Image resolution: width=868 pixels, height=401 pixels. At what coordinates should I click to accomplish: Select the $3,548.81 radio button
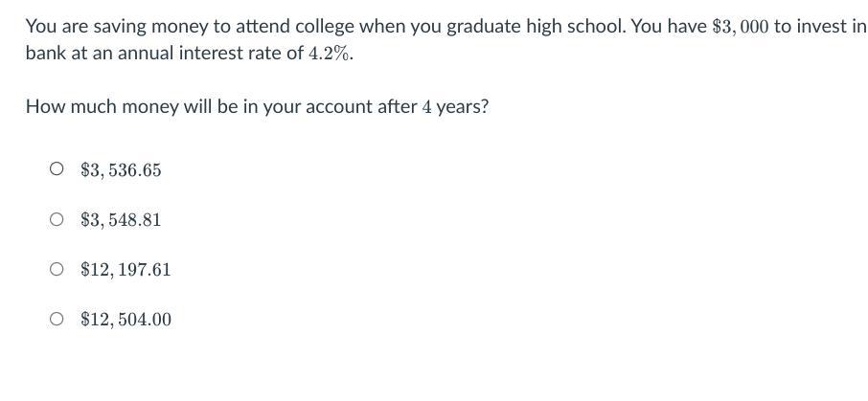tap(57, 220)
